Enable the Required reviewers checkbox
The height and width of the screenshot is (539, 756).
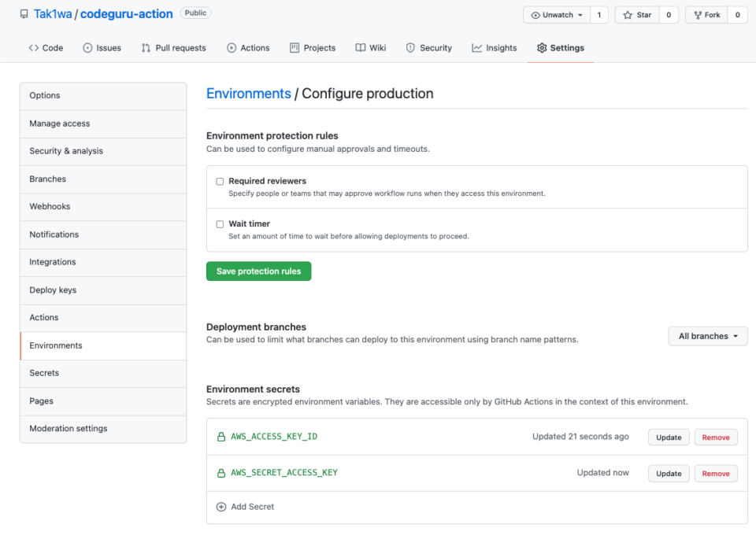click(220, 181)
